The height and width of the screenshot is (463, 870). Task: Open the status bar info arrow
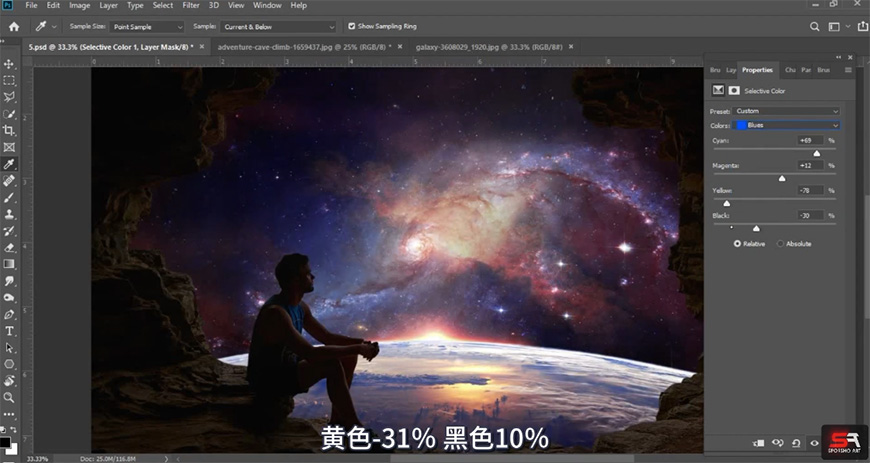coord(166,459)
